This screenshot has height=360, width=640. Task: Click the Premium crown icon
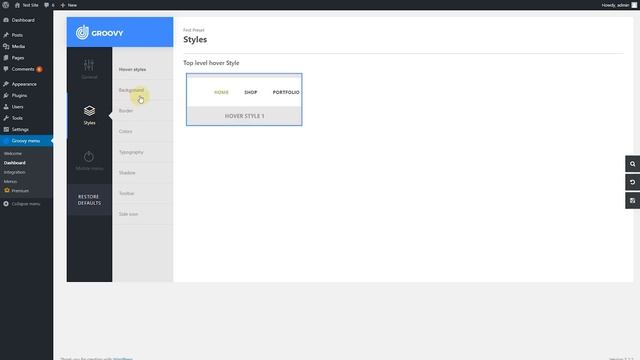pos(7,191)
